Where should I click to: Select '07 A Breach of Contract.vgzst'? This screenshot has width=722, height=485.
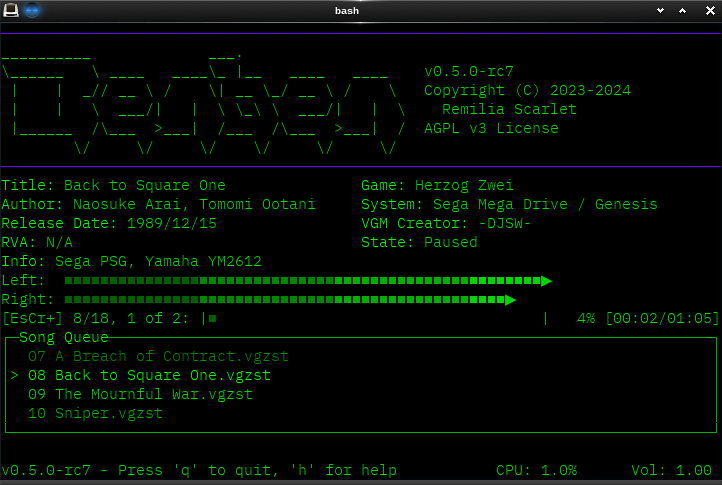point(158,356)
